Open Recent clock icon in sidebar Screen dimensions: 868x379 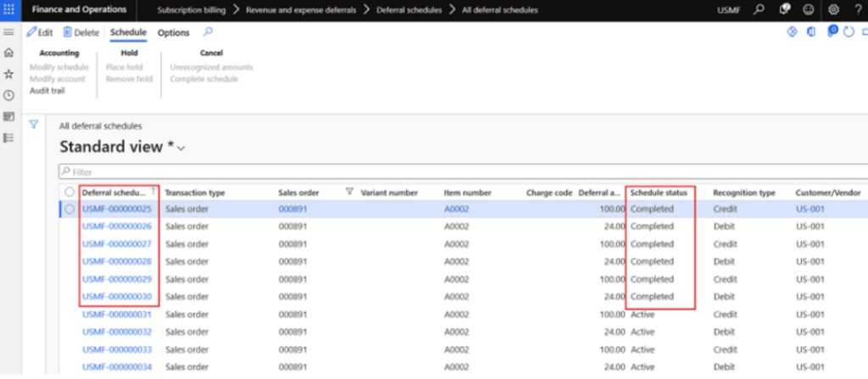(x=9, y=95)
